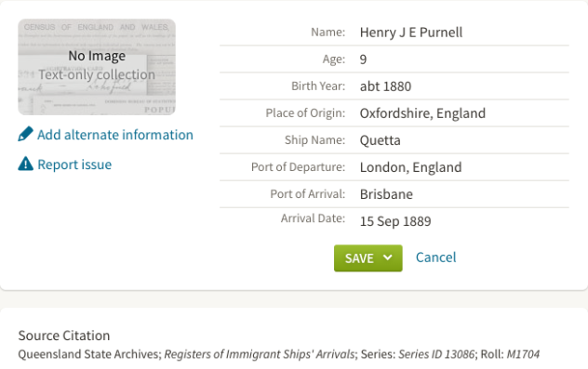Click the Roll M1704 citation text
Image resolution: width=588 pixels, height=369 pixels.
point(510,354)
